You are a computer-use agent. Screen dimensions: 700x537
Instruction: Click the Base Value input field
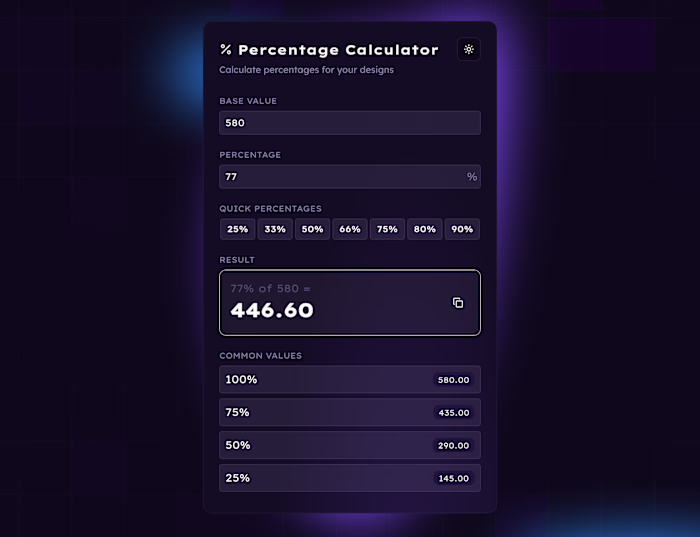tap(349, 123)
